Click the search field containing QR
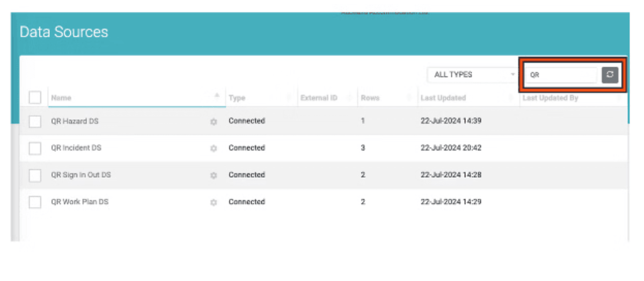 click(x=560, y=75)
